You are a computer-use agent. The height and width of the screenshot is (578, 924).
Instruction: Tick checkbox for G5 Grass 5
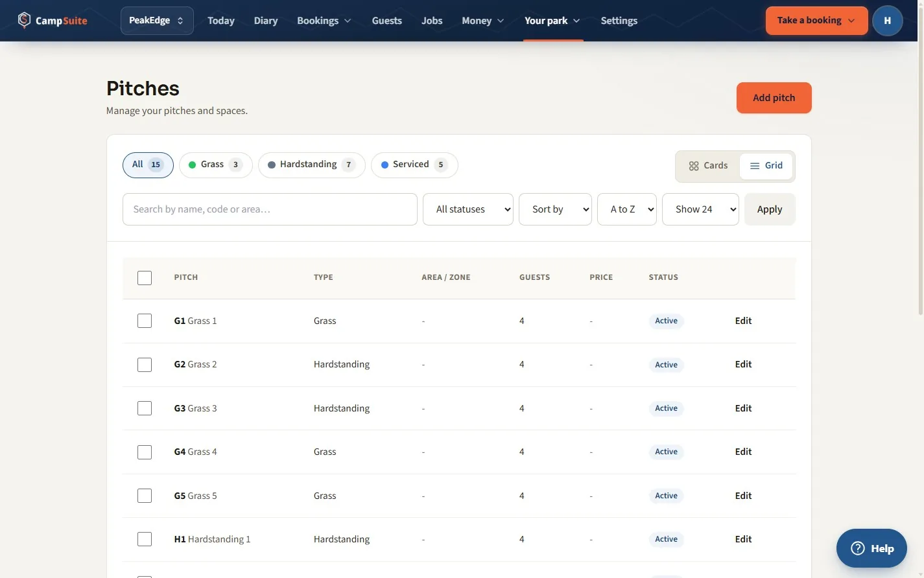(x=145, y=496)
